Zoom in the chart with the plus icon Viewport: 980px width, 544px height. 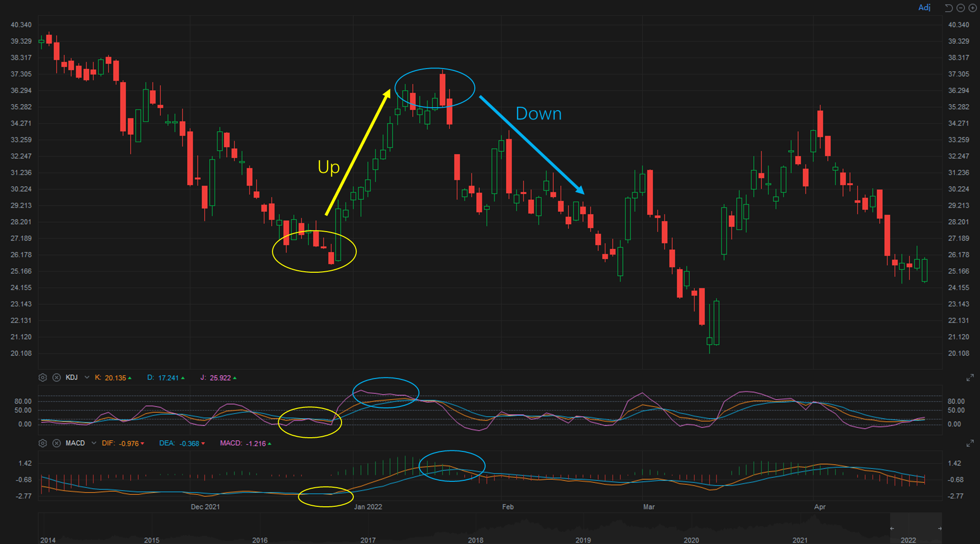point(973,8)
